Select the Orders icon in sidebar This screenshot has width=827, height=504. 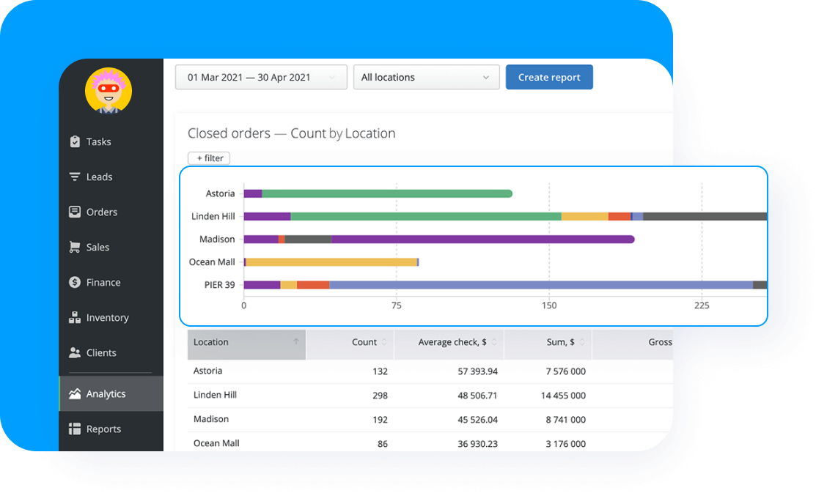click(75, 212)
